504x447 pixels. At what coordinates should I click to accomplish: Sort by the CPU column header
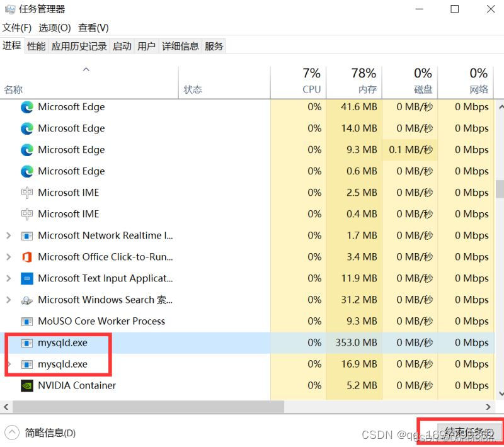coord(298,82)
